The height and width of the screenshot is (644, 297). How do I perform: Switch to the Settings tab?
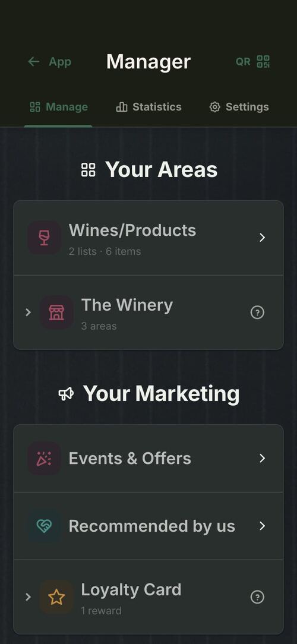pyautogui.click(x=239, y=107)
